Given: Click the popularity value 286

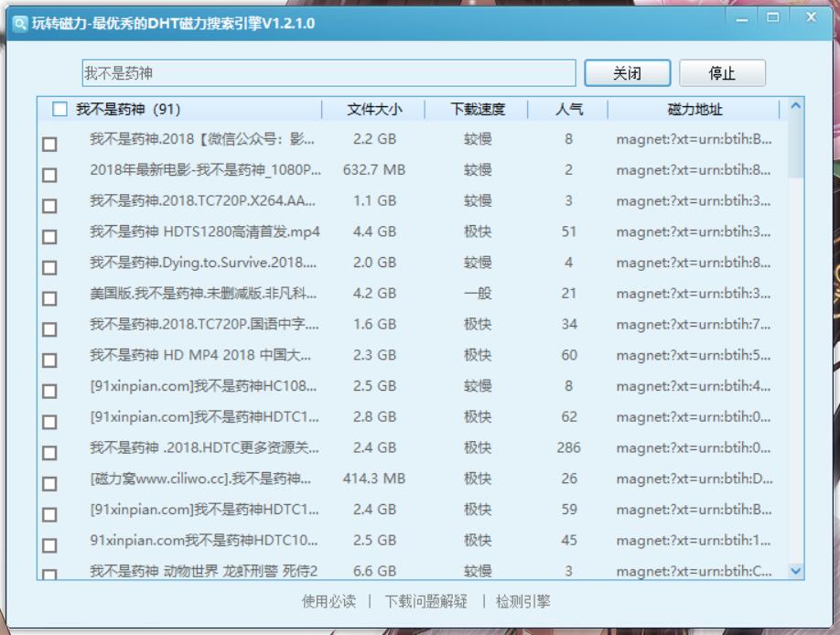Looking at the screenshot, I should [x=568, y=447].
